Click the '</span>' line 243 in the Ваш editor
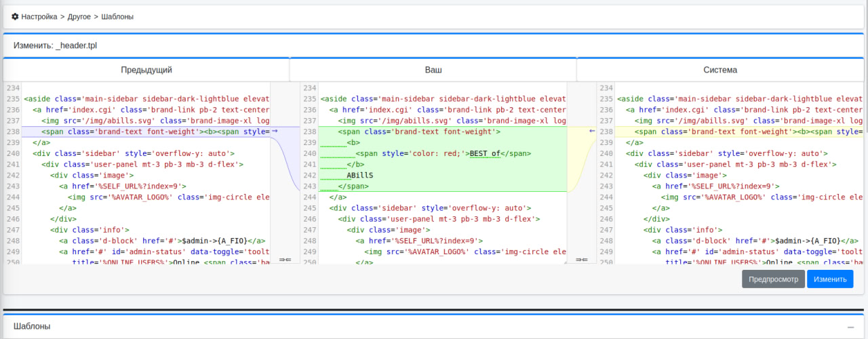This screenshot has width=868, height=339. click(353, 186)
